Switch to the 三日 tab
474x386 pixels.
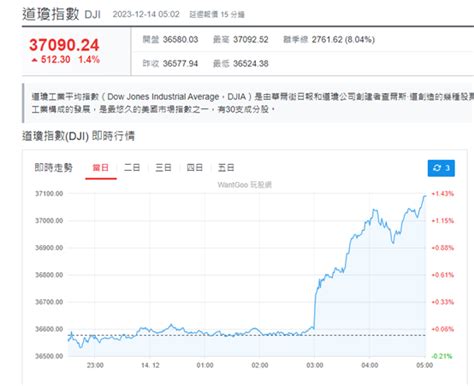163,167
